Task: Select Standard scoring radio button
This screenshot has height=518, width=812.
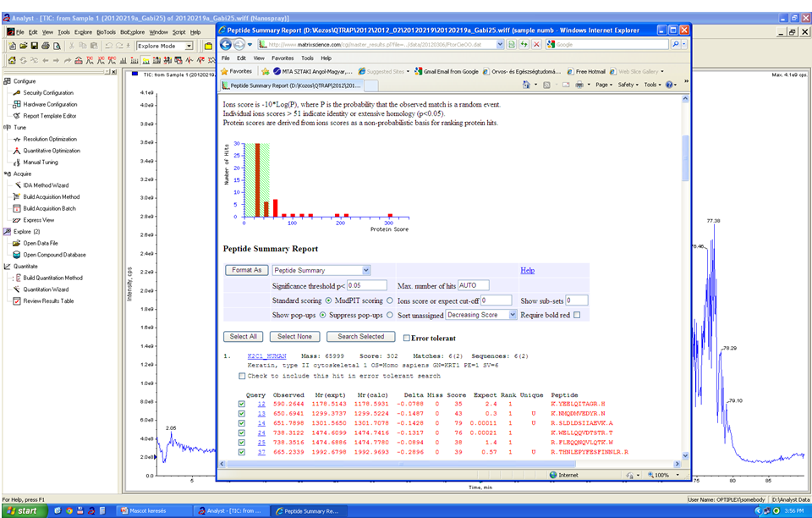Action: pos(328,300)
